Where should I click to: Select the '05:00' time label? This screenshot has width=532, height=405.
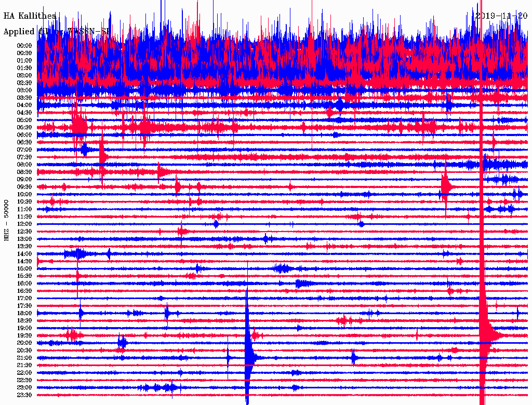pyautogui.click(x=24, y=120)
